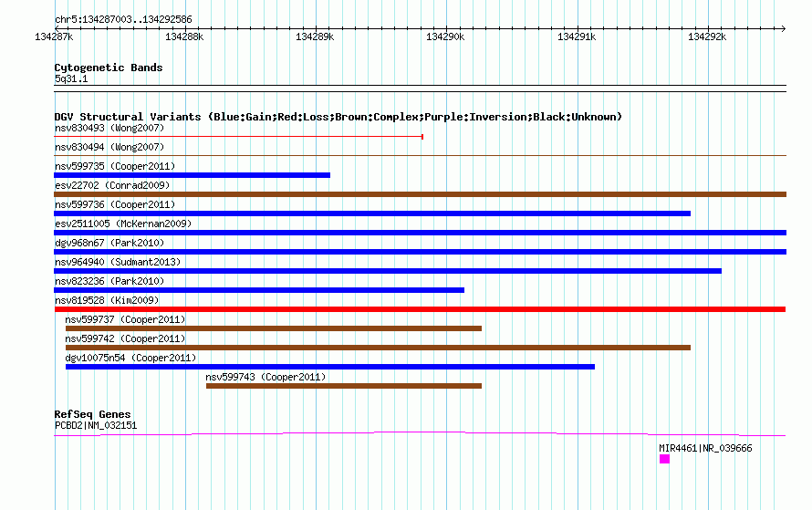Select the nsv823236 (Park2010) blue bar
The height and width of the screenshot is (510, 812).
pyautogui.click(x=259, y=290)
